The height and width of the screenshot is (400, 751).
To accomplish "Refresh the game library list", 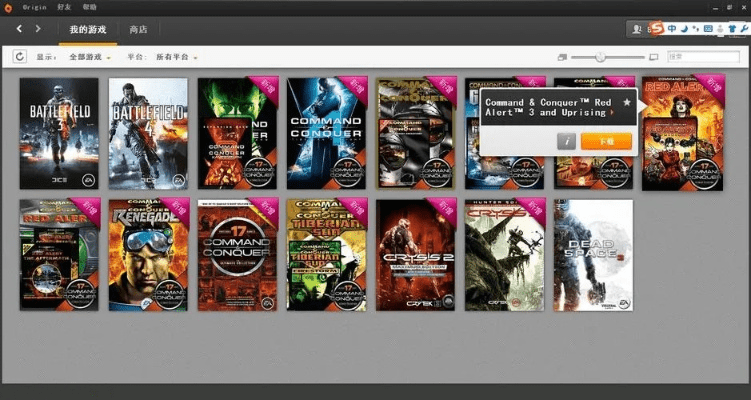I will (x=20, y=57).
